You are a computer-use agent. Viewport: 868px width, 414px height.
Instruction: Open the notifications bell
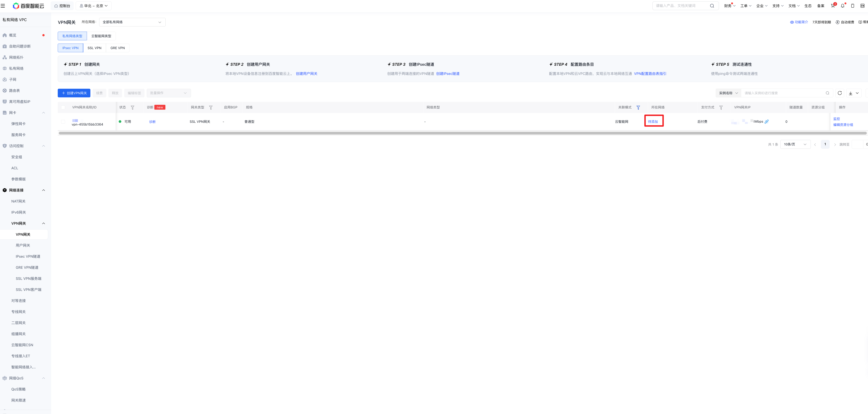[842, 6]
